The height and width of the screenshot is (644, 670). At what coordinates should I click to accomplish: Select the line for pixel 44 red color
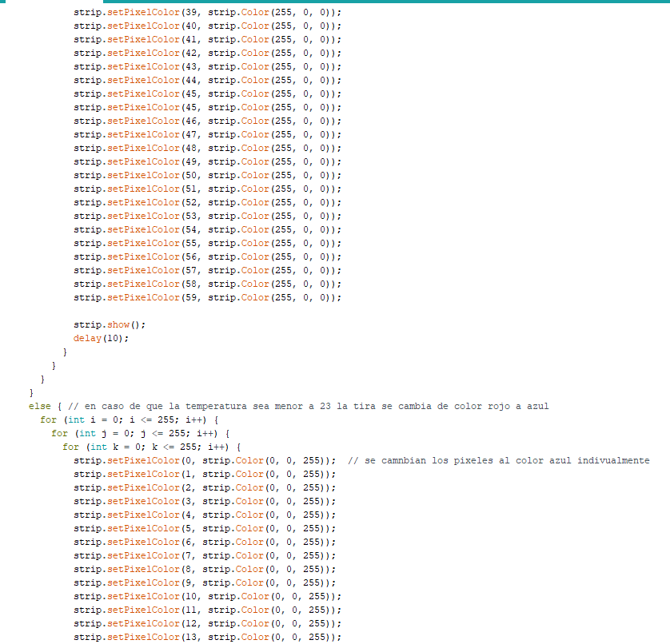click(207, 80)
